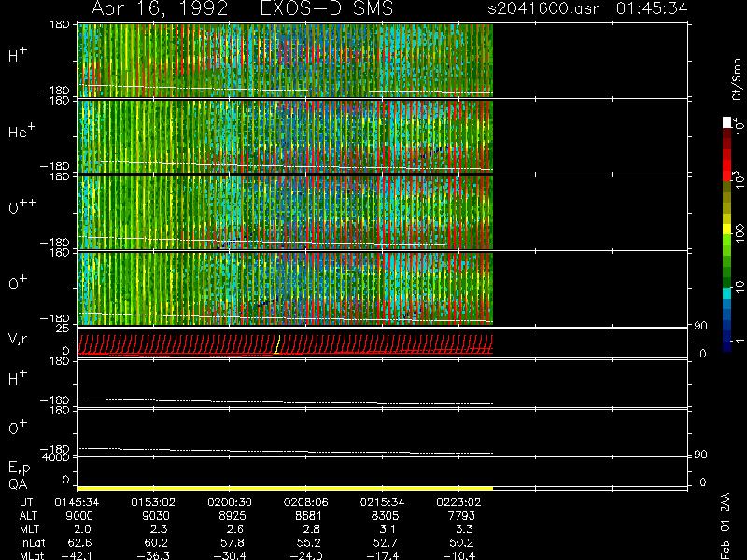Click the InLat value "62.6"

pyautogui.click(x=79, y=543)
